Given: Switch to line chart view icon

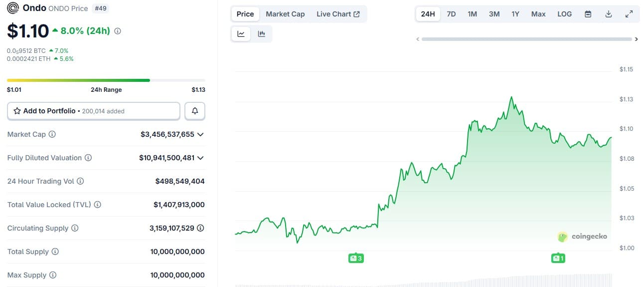Looking at the screenshot, I should (x=241, y=34).
